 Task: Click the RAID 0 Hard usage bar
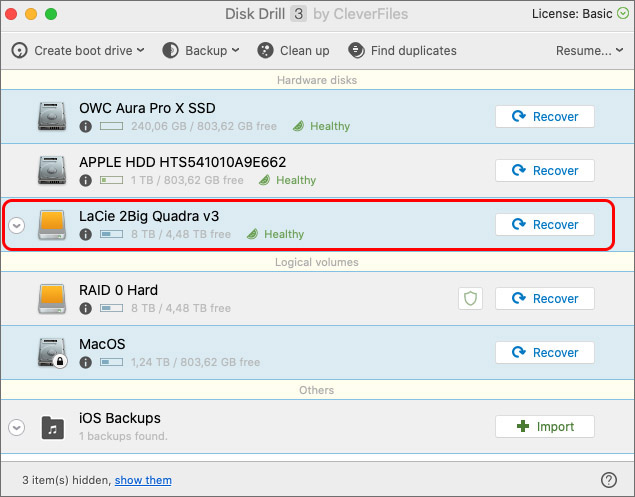[111, 308]
